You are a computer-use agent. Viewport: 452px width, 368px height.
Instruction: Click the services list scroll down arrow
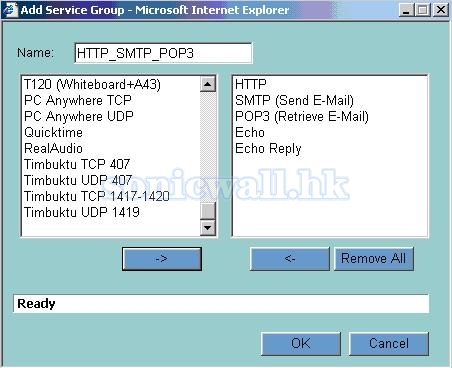208,228
